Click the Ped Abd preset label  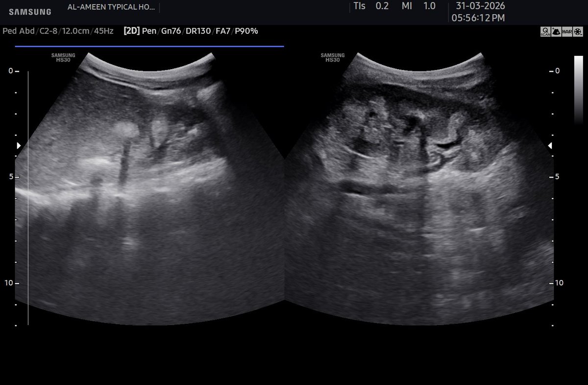click(x=19, y=31)
